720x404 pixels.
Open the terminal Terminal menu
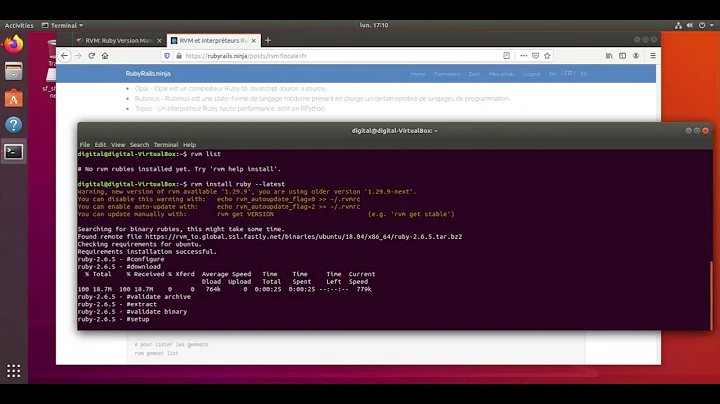[x=166, y=145]
